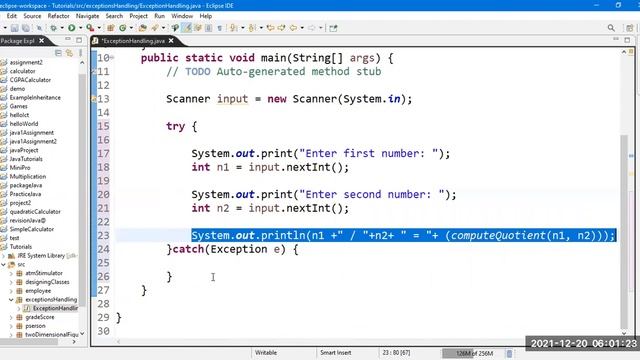Create a new Java class with the green C icon
Viewport: 640px width, 360px height.
point(122,28)
